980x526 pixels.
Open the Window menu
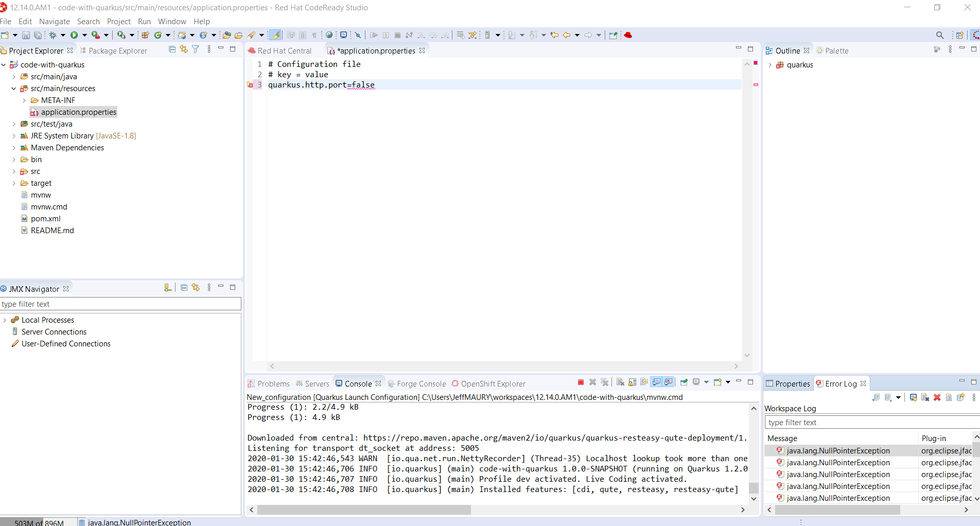172,22
